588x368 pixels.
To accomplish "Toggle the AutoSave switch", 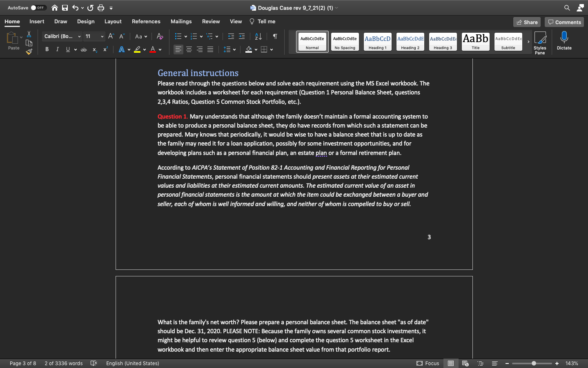I will point(39,7).
